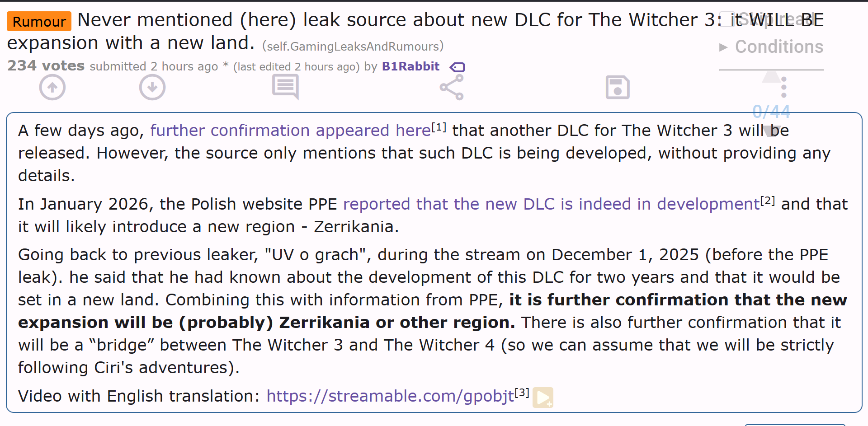
Task: Click the orange Rumour flair tag
Action: 39,22
